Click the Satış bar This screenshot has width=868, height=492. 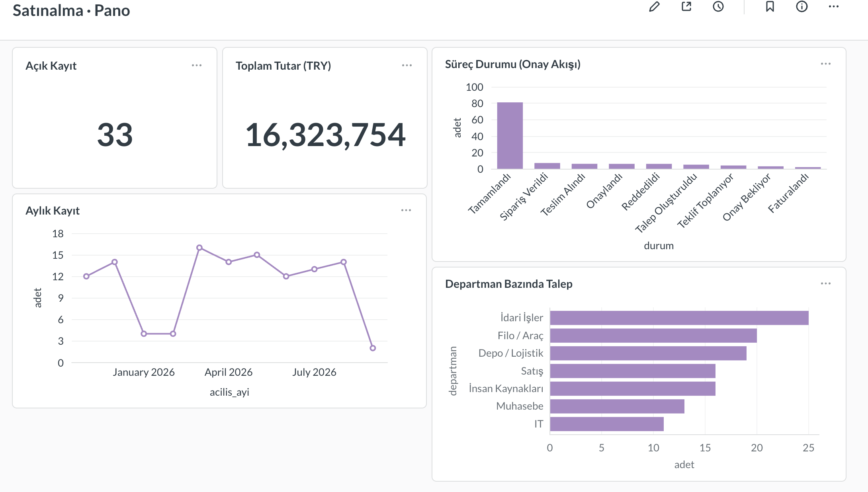[x=633, y=371]
